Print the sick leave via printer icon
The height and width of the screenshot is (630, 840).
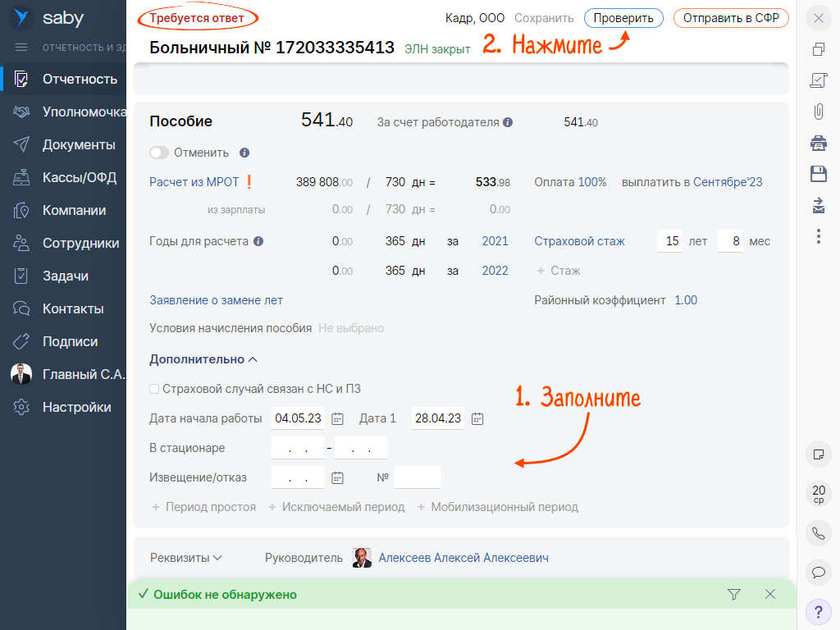(x=818, y=143)
